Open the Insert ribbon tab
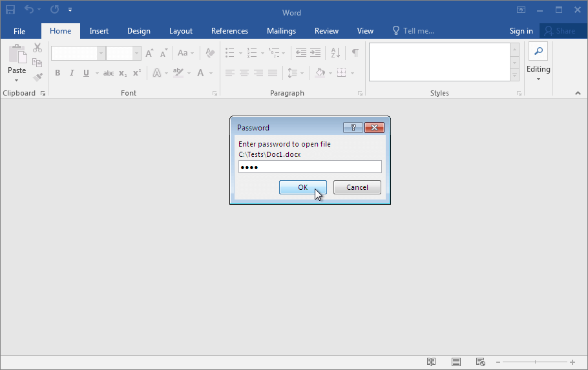The width and height of the screenshot is (588, 370). 99,31
